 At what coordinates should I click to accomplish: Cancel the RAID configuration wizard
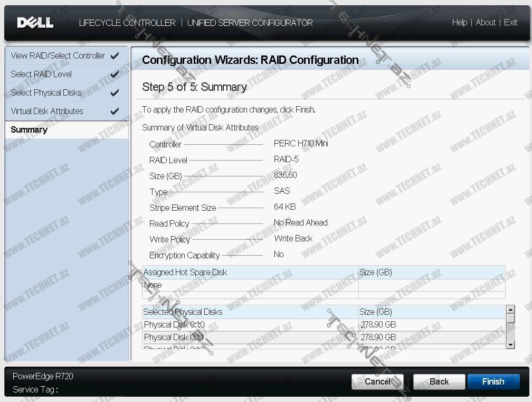[377, 381]
